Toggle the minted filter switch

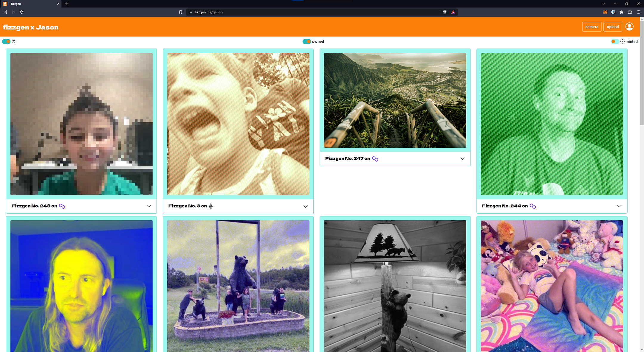point(615,41)
